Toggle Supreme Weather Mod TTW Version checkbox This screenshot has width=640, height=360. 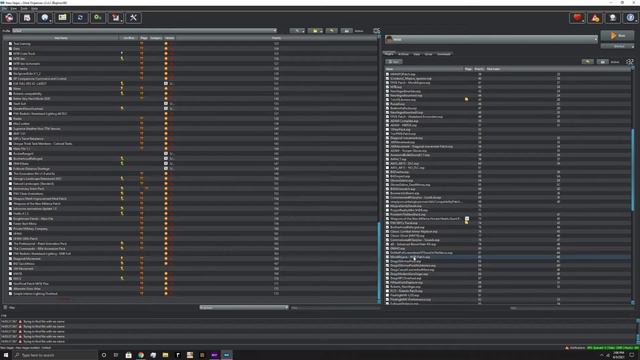tap(10, 129)
